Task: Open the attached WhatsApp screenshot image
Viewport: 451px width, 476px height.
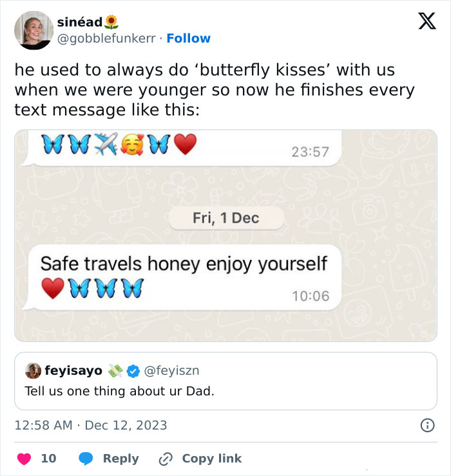Action: coord(225,235)
